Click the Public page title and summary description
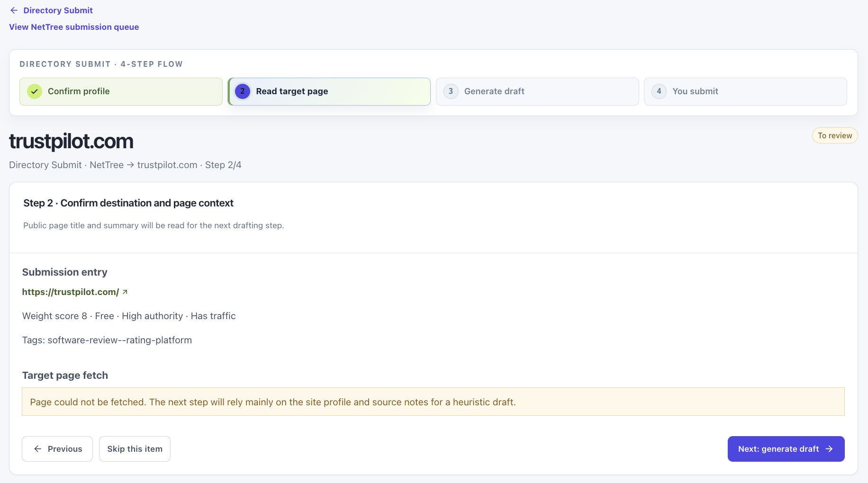This screenshot has height=483, width=868. [154, 225]
